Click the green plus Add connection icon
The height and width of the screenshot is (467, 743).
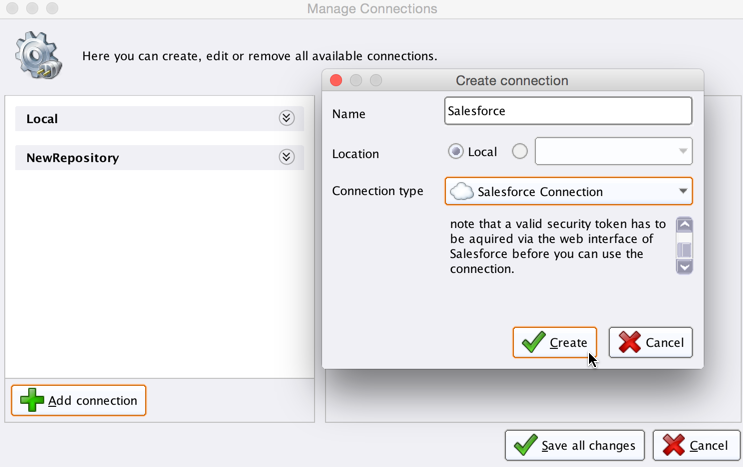[32, 401]
